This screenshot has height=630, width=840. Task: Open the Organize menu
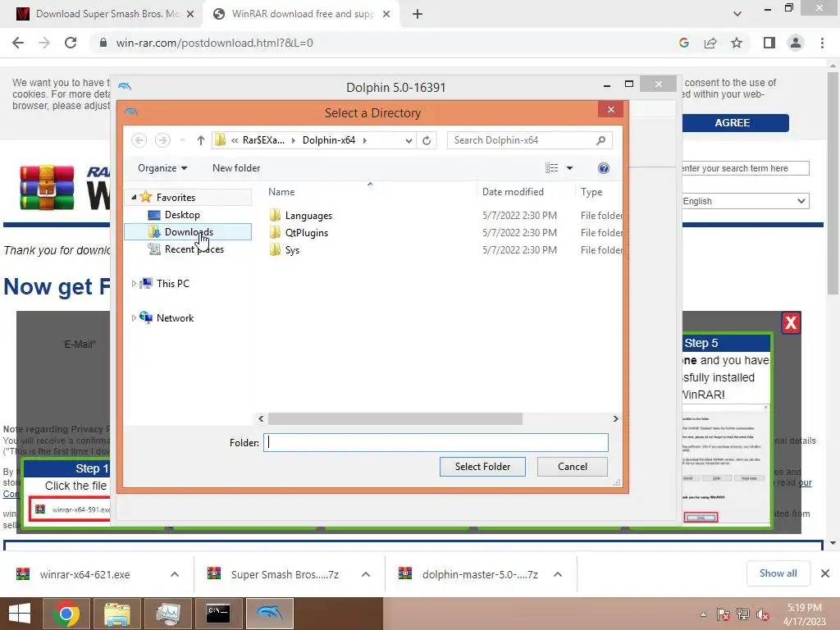[x=162, y=168]
